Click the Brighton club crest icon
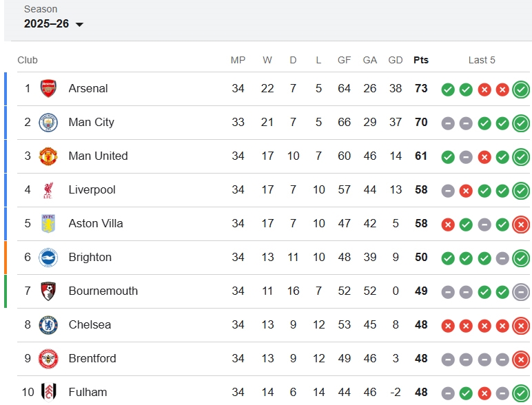The height and width of the screenshot is (405, 532). (x=48, y=257)
